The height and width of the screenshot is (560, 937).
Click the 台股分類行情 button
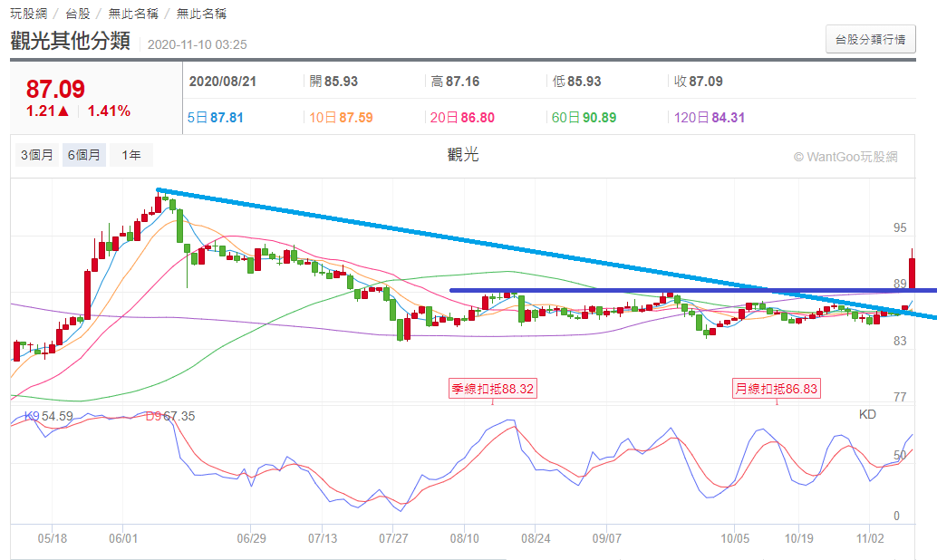870,39
